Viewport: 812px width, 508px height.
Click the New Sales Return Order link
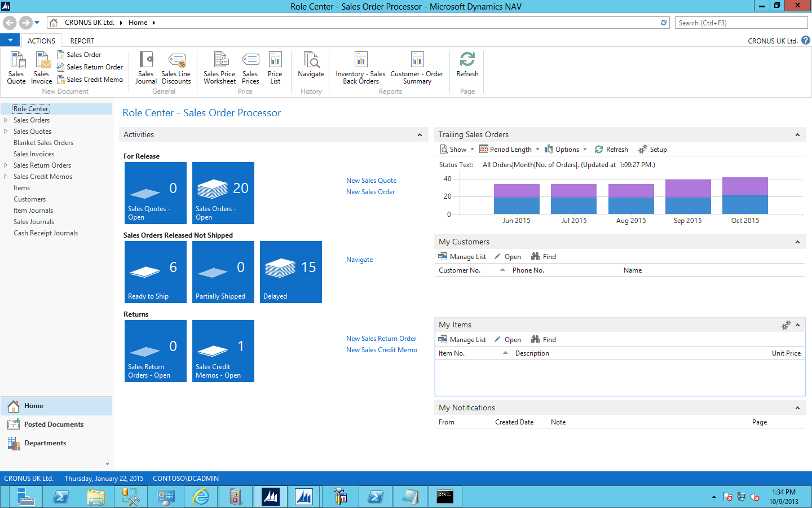point(381,339)
